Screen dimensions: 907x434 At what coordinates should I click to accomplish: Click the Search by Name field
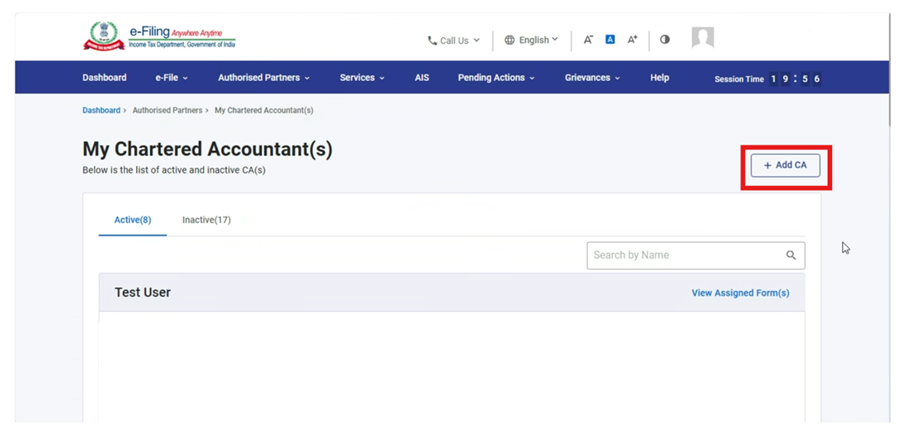pyautogui.click(x=685, y=256)
